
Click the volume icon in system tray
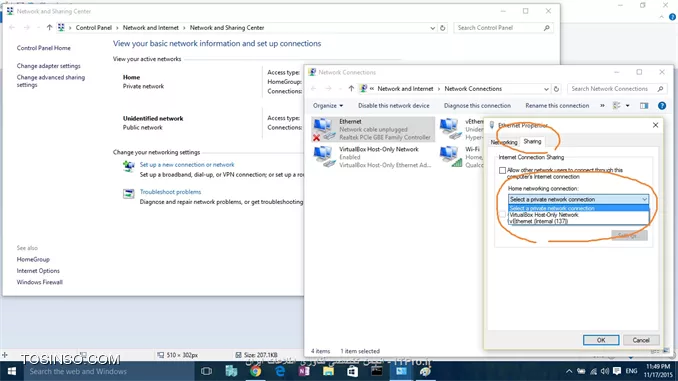pyautogui.click(x=605, y=371)
